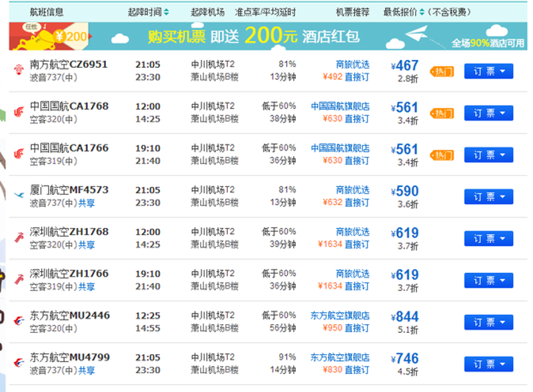The height and width of the screenshot is (392, 533).
Task: Open the 200元 酒店红包 promotional banner
Action: click(268, 36)
